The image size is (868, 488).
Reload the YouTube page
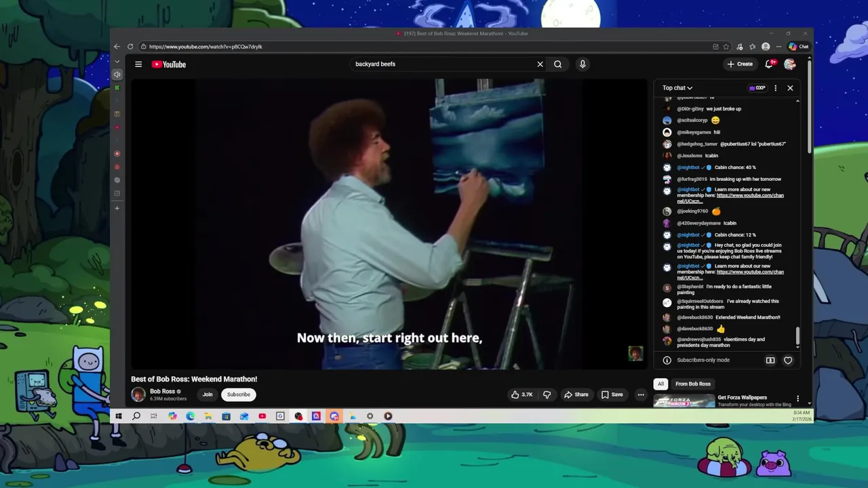[130, 47]
